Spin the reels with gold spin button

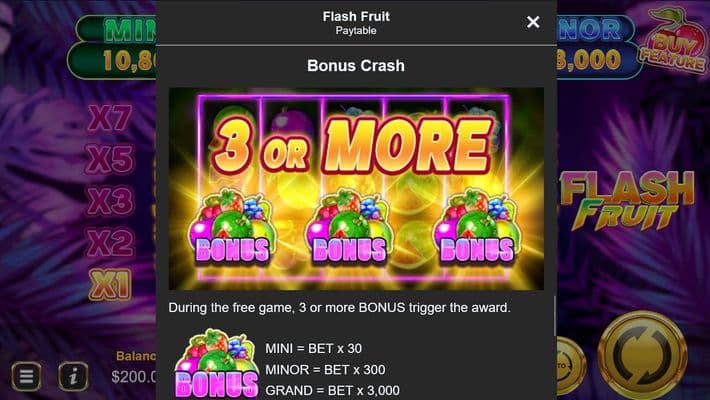pos(642,353)
